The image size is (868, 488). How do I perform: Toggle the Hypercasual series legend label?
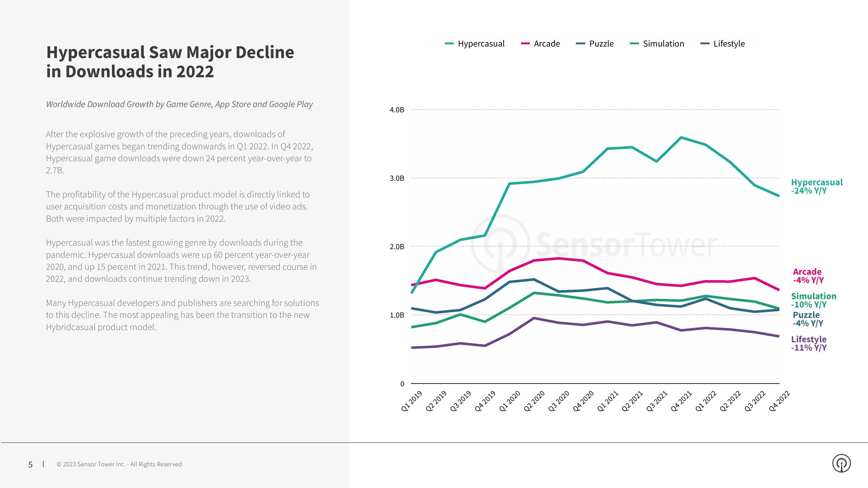pyautogui.click(x=481, y=44)
